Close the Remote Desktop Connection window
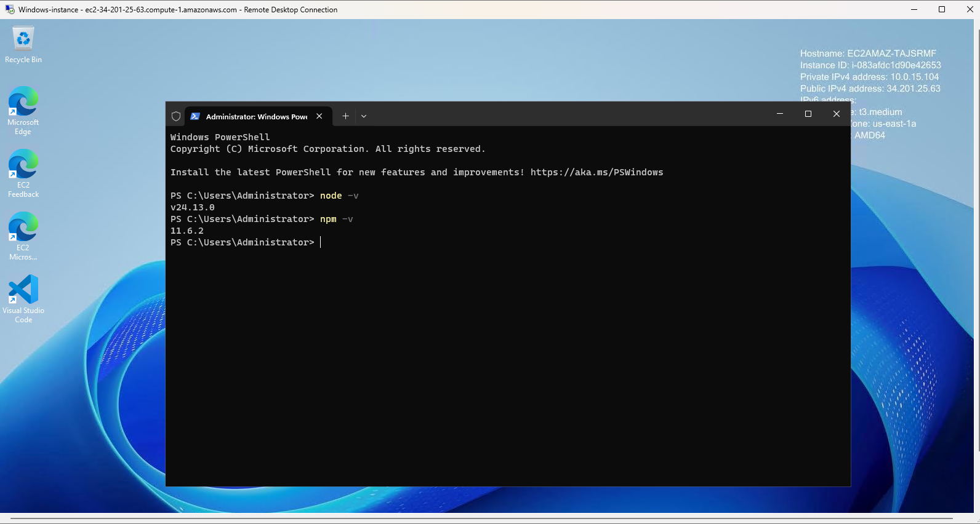Screen dimensions: 980x524 pyautogui.click(x=970, y=9)
